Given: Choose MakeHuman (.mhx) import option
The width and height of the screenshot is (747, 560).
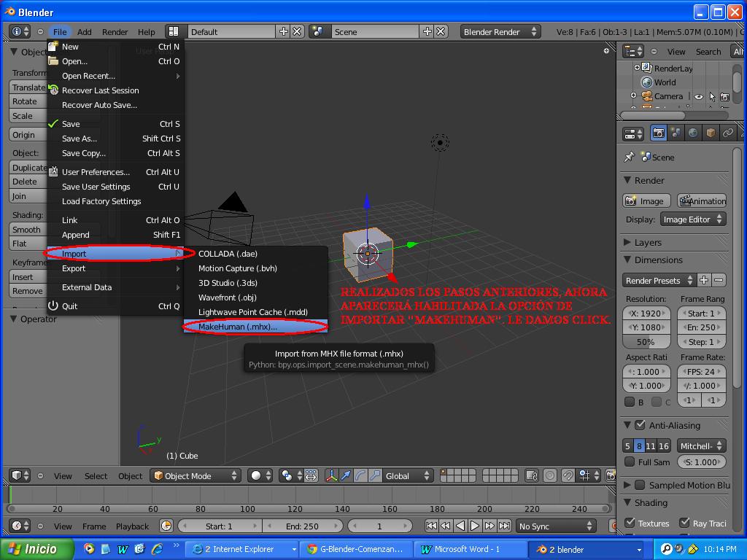Looking at the screenshot, I should 256,326.
